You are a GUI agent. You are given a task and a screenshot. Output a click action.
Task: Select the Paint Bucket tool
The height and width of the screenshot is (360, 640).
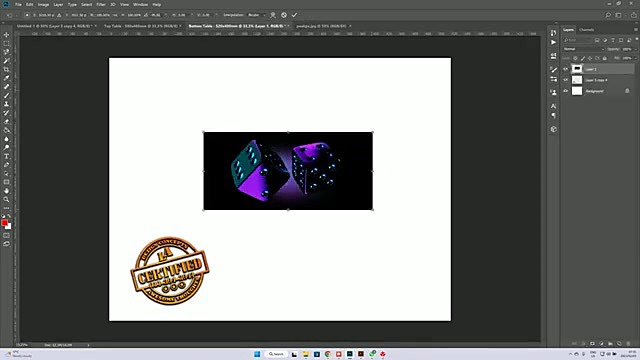coord(6,130)
